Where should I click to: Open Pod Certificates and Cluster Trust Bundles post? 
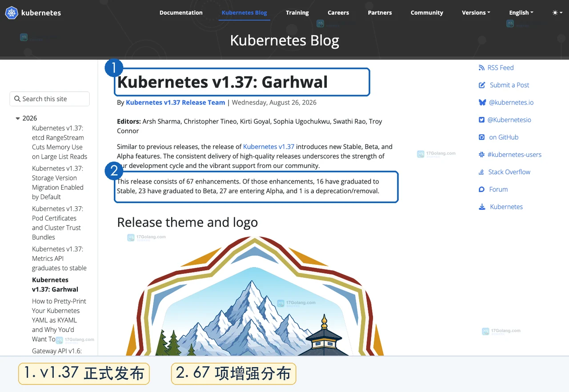pos(58,223)
